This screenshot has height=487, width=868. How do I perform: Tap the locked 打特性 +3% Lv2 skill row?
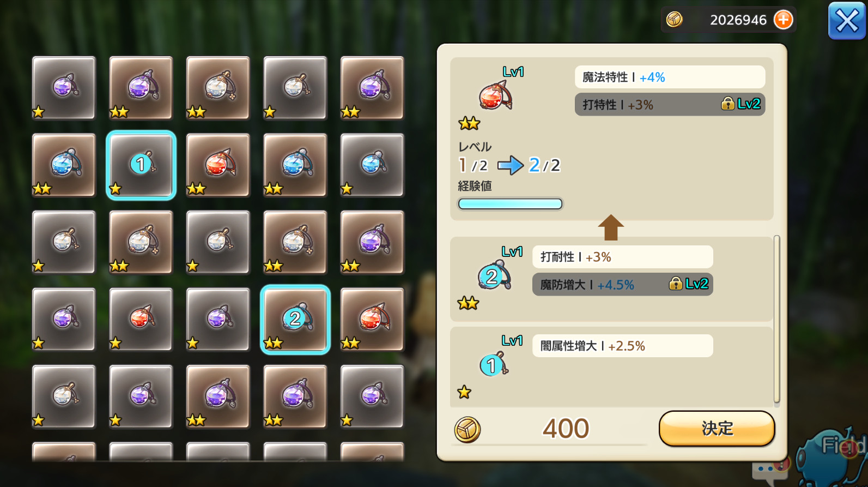click(670, 104)
